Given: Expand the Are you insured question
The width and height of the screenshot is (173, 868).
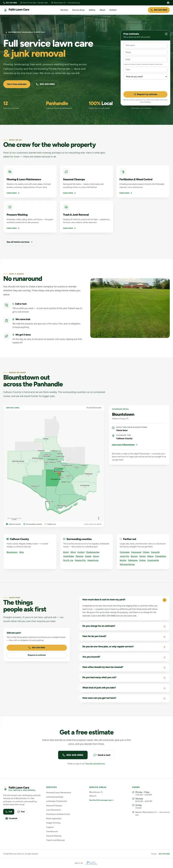Looking at the screenshot, I should coord(164,657).
